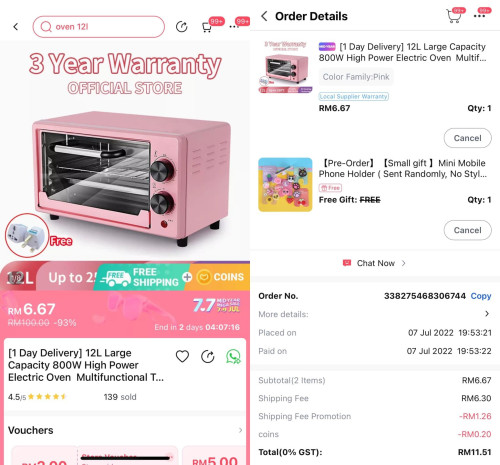Screen dimensions: 500x465
Task: Copy the order number
Action: (x=481, y=296)
